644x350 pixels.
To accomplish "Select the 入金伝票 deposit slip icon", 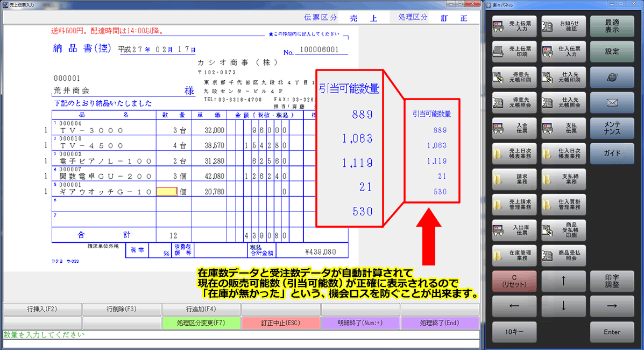I will click(x=514, y=129).
